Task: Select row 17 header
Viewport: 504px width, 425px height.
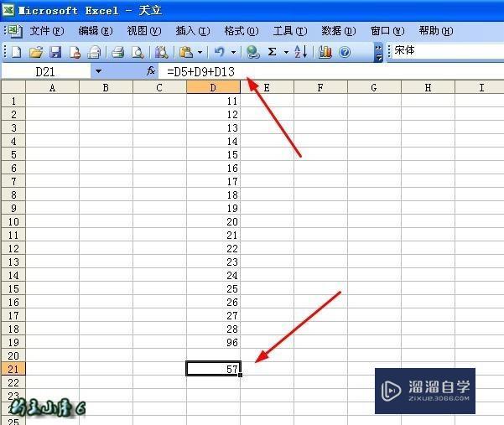Action: (13, 315)
